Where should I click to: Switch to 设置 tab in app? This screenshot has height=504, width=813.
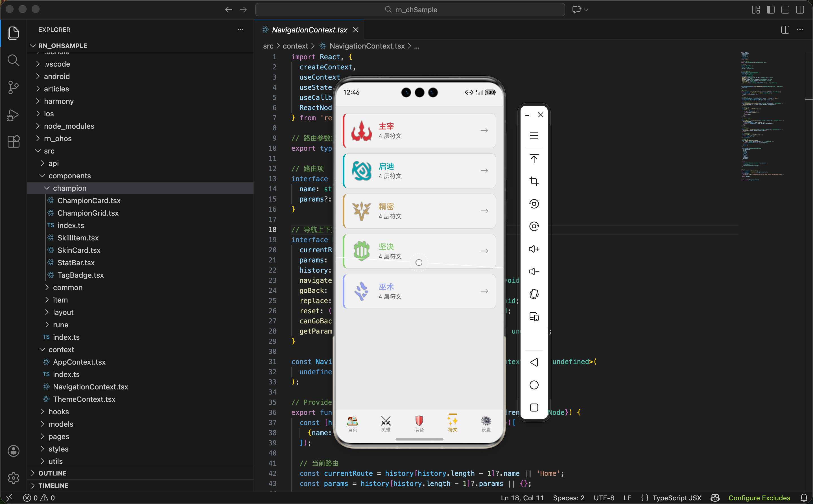pos(486,423)
